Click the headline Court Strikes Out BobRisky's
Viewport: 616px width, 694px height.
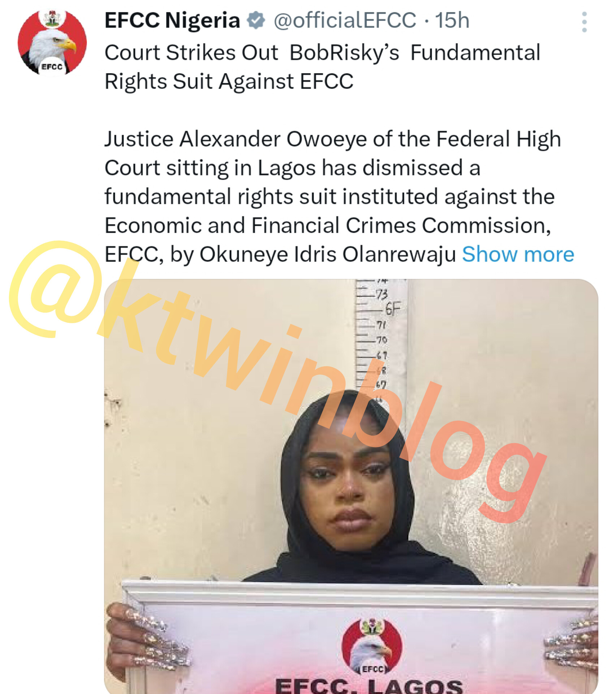click(252, 53)
